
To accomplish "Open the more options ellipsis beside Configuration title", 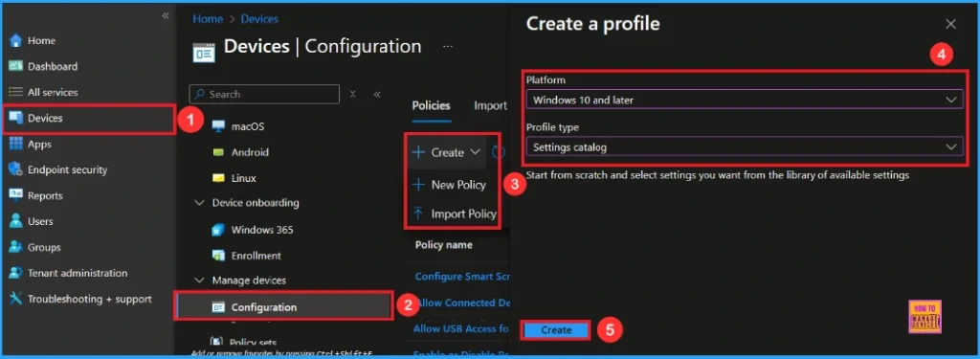I will tap(448, 47).
